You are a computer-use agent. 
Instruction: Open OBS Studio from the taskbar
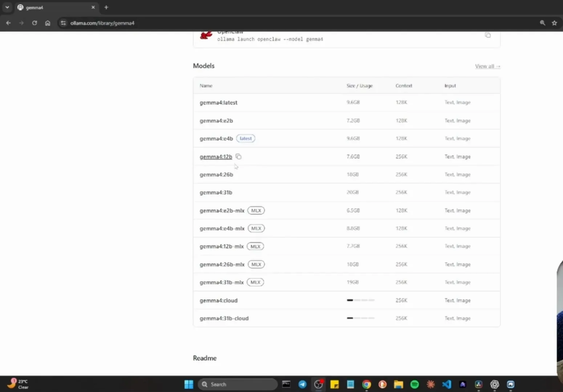tap(319, 384)
